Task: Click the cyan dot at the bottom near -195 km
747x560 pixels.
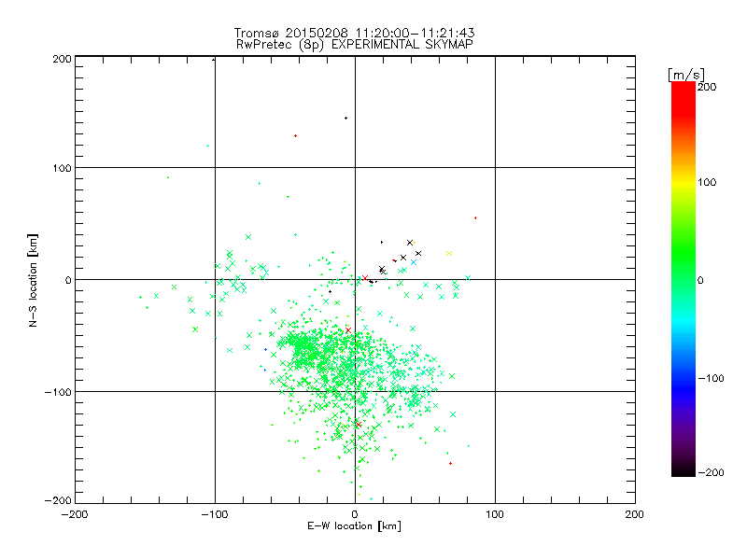Action: (371, 499)
